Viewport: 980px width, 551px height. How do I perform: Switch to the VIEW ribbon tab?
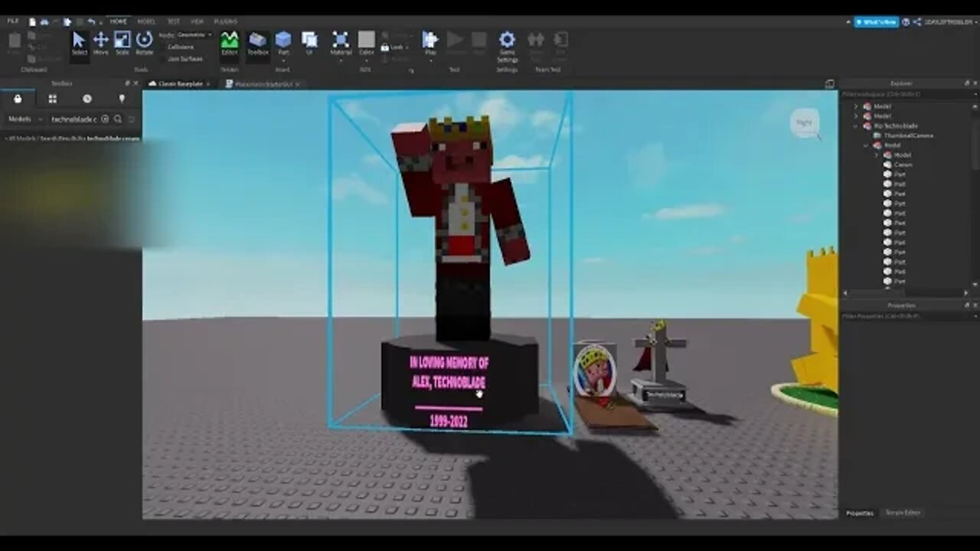tap(197, 21)
